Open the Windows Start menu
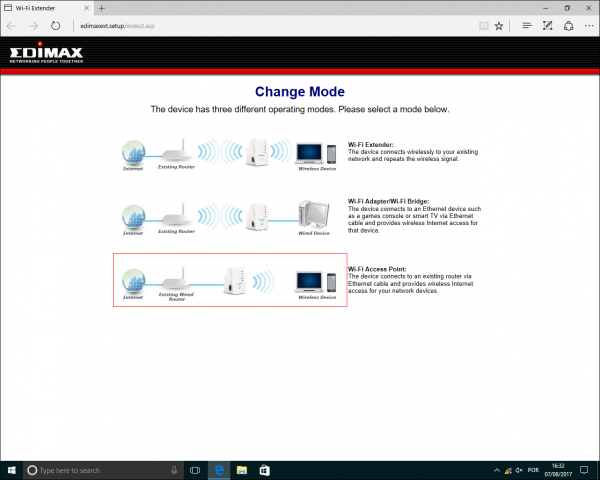 (x=11, y=470)
